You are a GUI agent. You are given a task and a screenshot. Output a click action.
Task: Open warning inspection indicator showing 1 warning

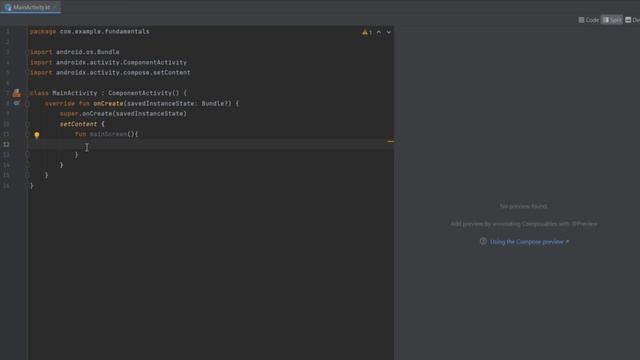(x=367, y=32)
